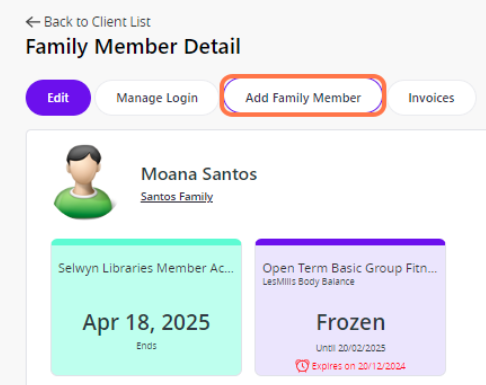Click the Family Member Detail heading

pos(133,47)
